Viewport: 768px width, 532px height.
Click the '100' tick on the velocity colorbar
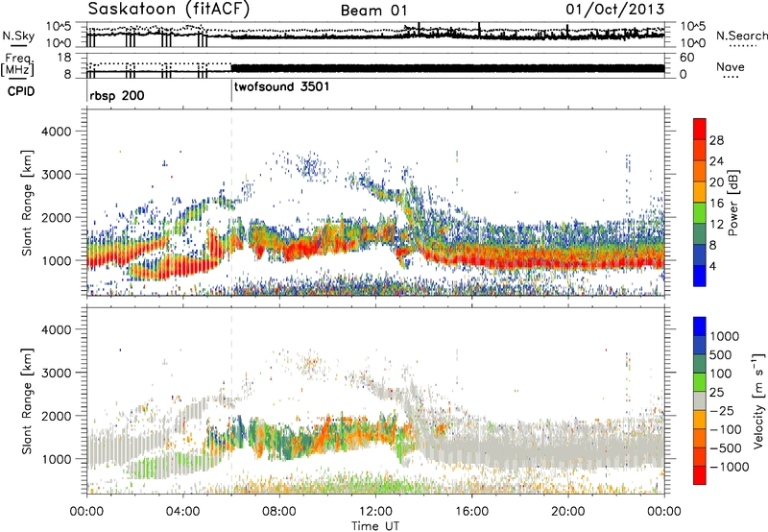coord(721,374)
